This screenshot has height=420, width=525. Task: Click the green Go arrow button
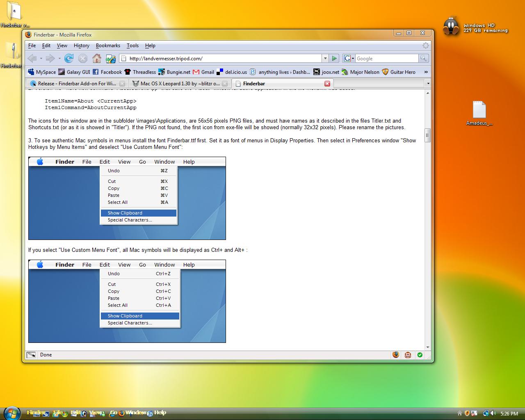[x=334, y=58]
